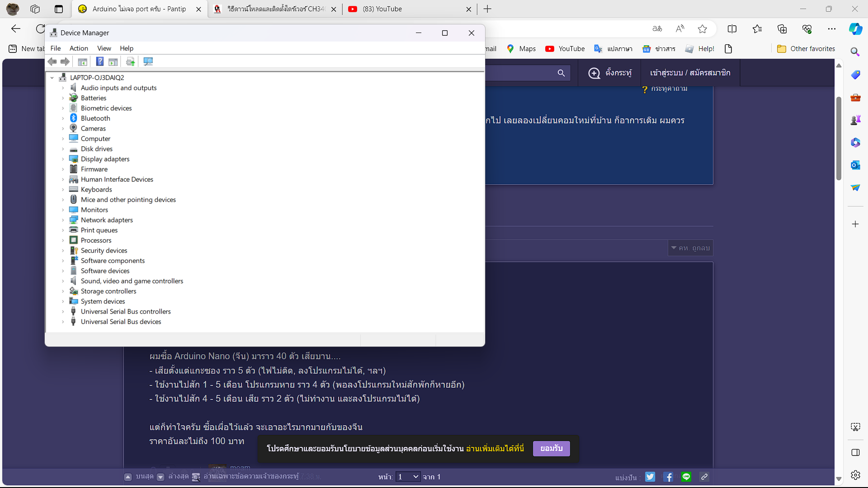
Task: Expand the Network adapters tree node
Action: (63, 220)
